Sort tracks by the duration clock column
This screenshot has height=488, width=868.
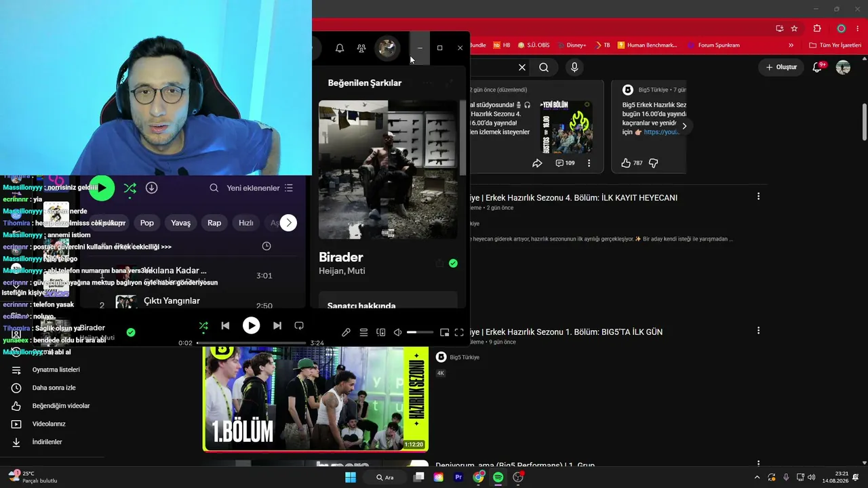(267, 246)
